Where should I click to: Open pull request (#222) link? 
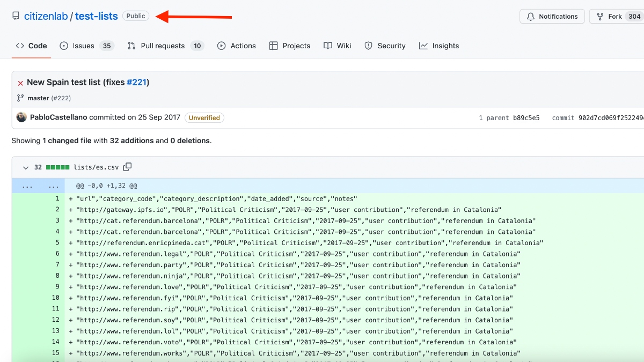(x=61, y=98)
